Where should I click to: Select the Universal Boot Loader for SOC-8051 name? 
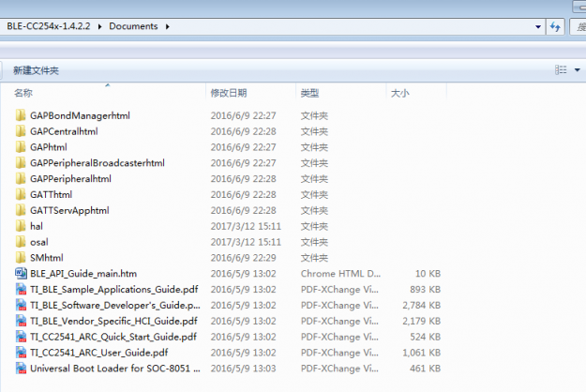click(115, 369)
